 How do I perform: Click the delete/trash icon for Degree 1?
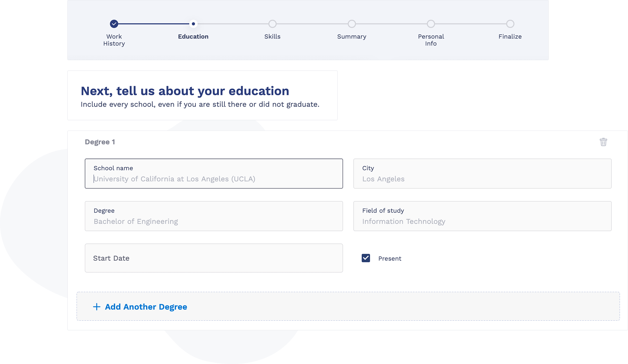tap(603, 142)
